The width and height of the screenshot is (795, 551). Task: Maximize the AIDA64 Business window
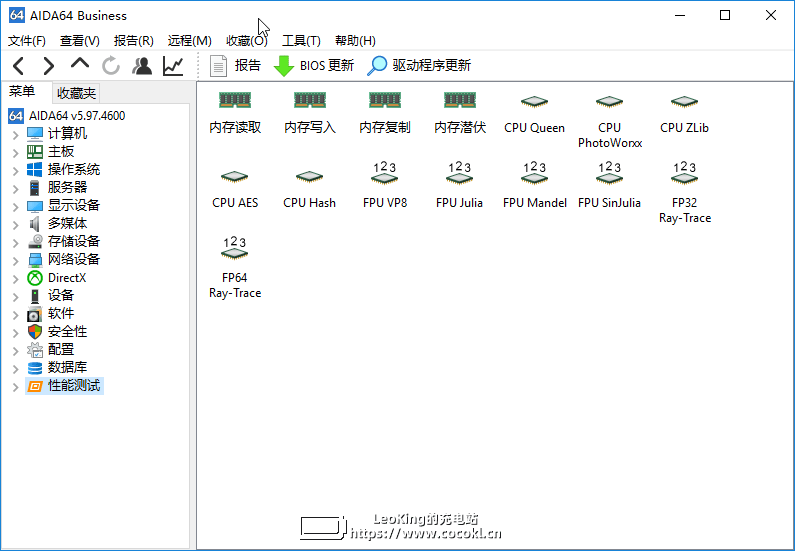pyautogui.click(x=725, y=15)
